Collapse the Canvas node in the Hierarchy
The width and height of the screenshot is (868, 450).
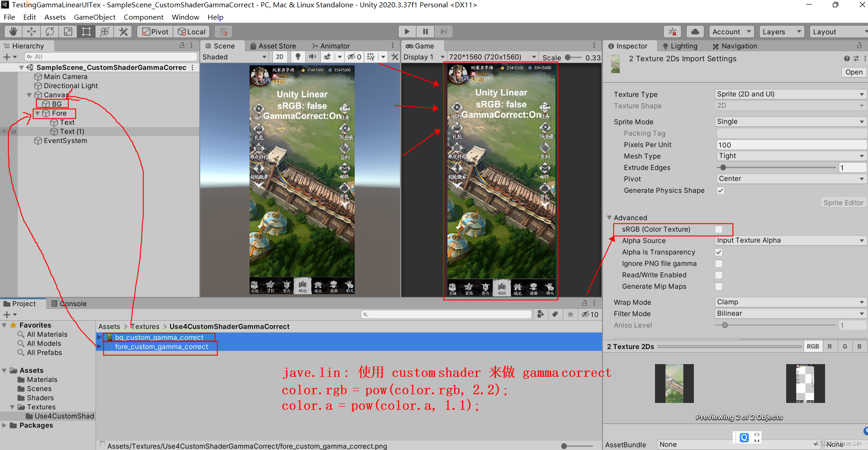tap(29, 95)
